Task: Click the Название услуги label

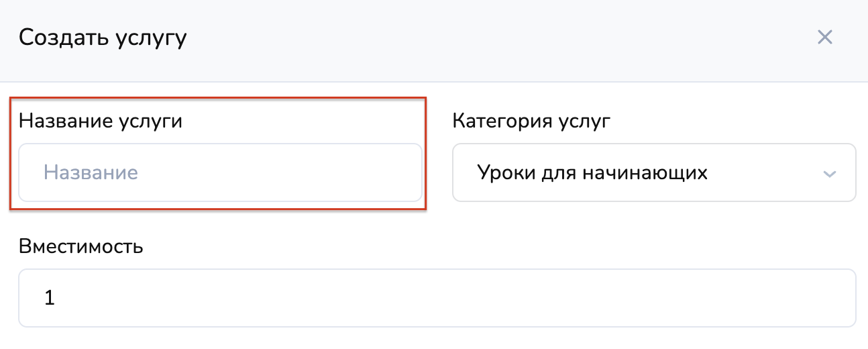Action: tap(101, 121)
